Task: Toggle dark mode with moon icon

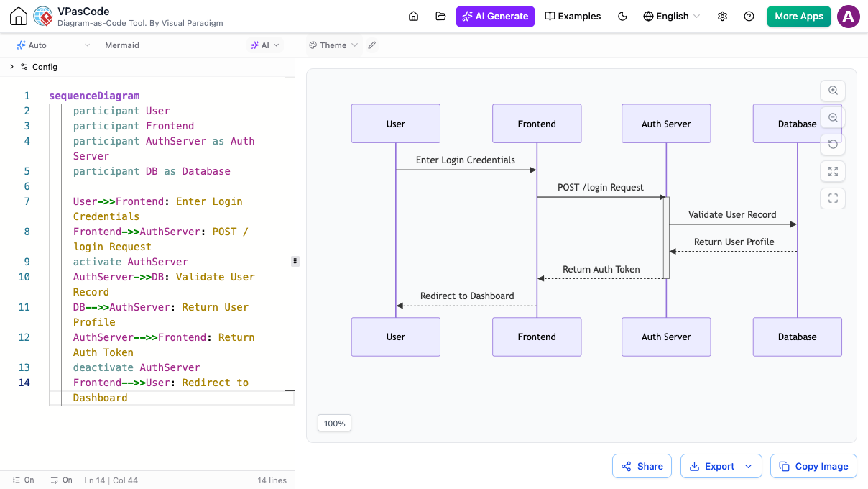Action: [x=623, y=16]
